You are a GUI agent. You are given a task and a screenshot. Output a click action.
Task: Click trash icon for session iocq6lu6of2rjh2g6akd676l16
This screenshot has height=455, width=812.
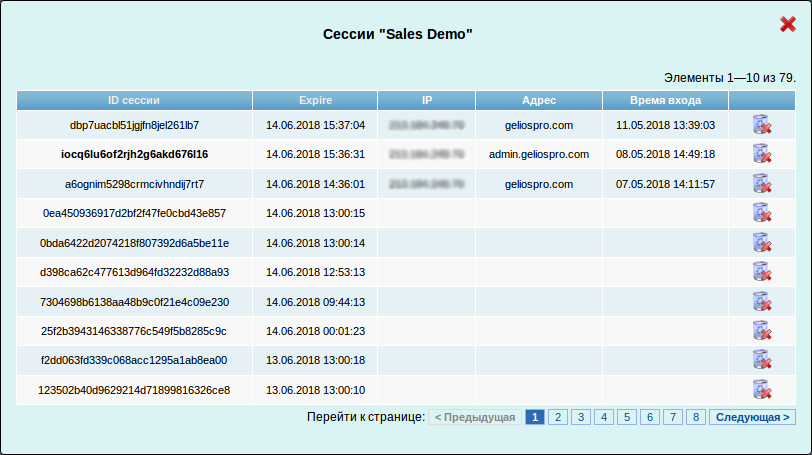click(x=761, y=154)
